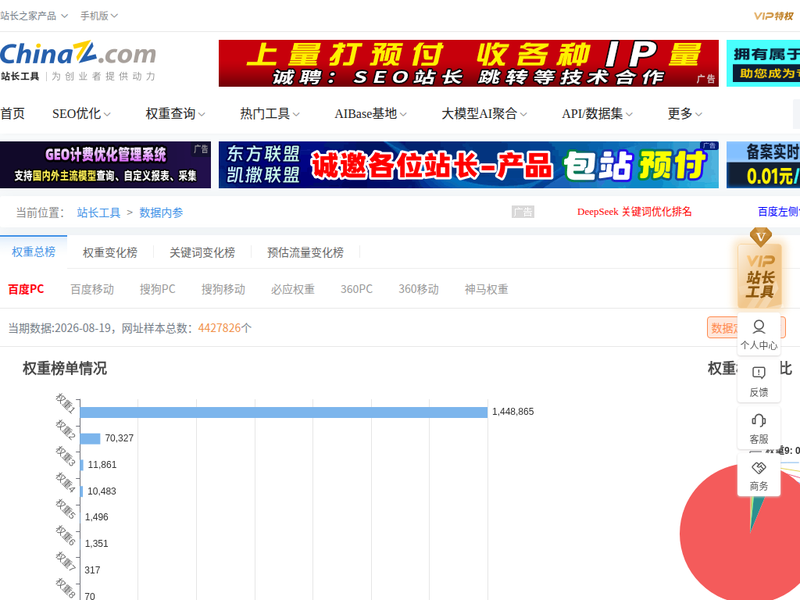The image size is (800, 600).
Task: Select the 搜狗PC filter
Action: [157, 289]
